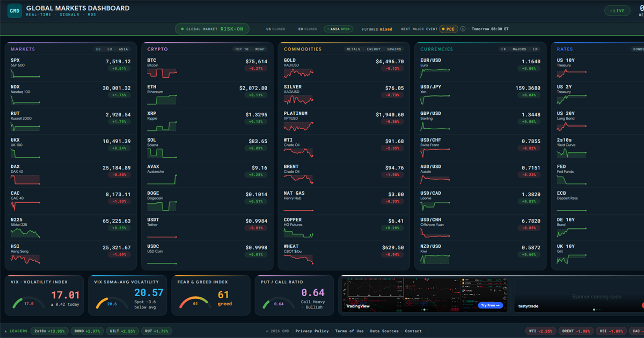Open the DOGE Dogecoin sparkline chart
644x338 pixels.
(x=162, y=205)
